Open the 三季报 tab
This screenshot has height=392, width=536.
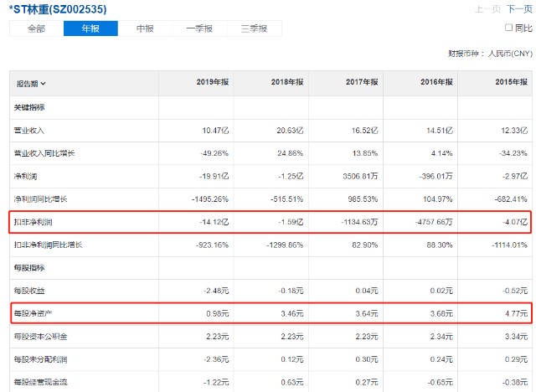pyautogui.click(x=254, y=28)
